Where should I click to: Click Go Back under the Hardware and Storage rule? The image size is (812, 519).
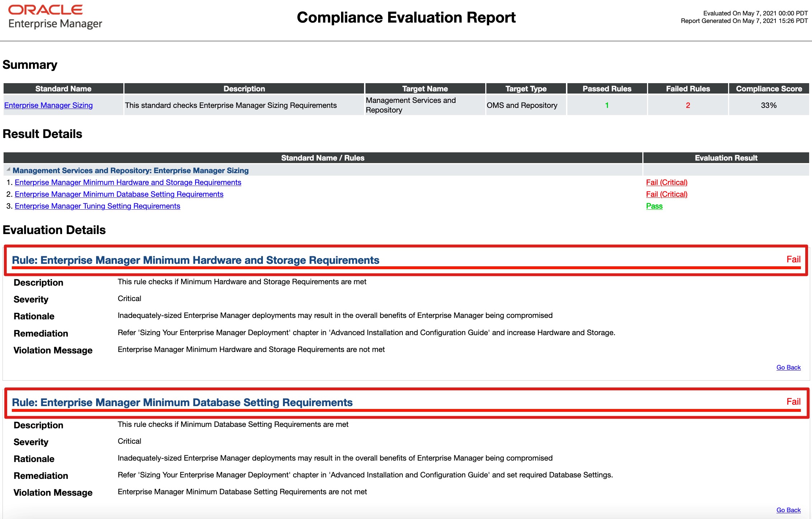788,367
